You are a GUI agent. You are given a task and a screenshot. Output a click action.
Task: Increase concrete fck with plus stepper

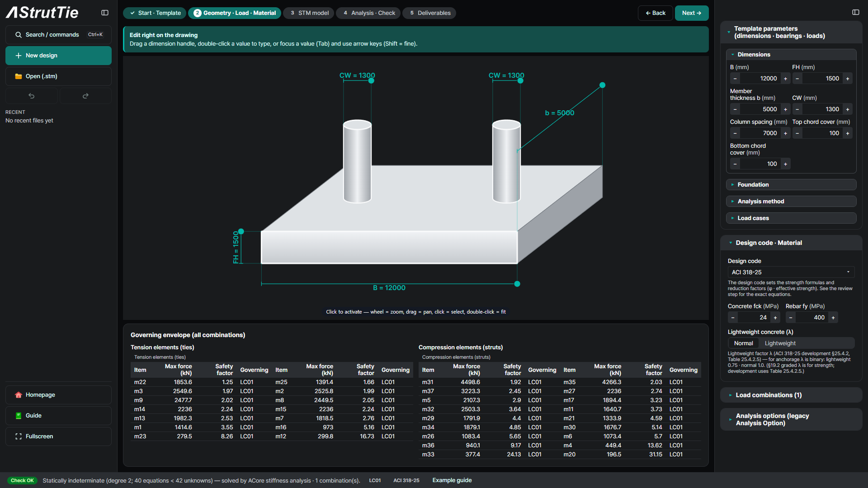tap(775, 318)
